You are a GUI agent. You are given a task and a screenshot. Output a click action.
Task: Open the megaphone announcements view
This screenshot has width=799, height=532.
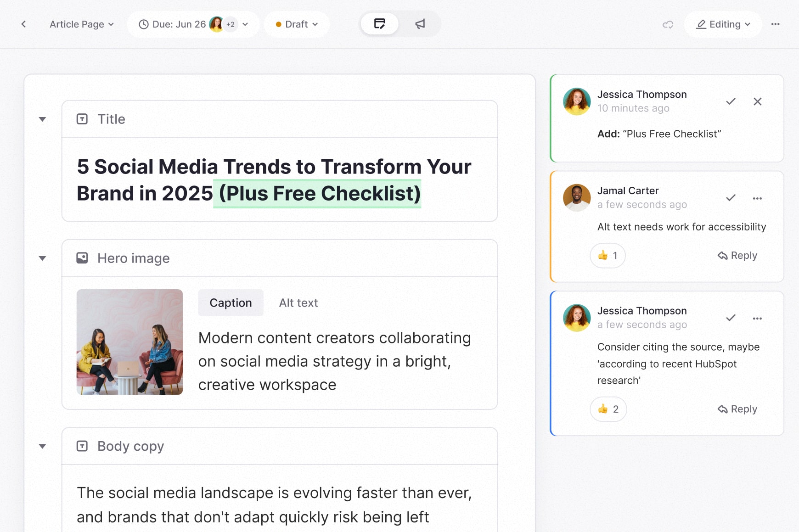(x=420, y=24)
